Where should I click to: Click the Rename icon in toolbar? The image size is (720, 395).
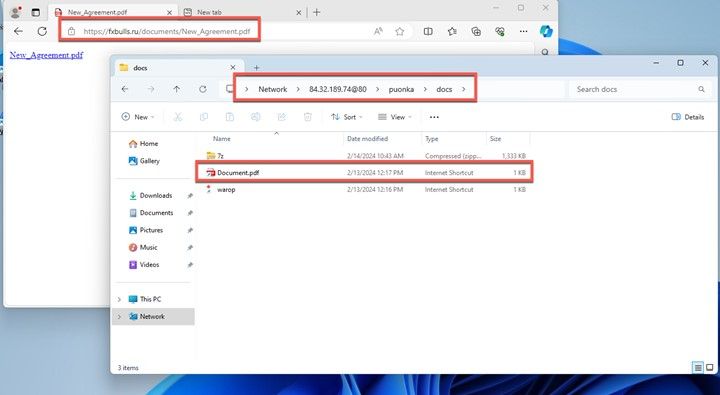tap(256, 117)
